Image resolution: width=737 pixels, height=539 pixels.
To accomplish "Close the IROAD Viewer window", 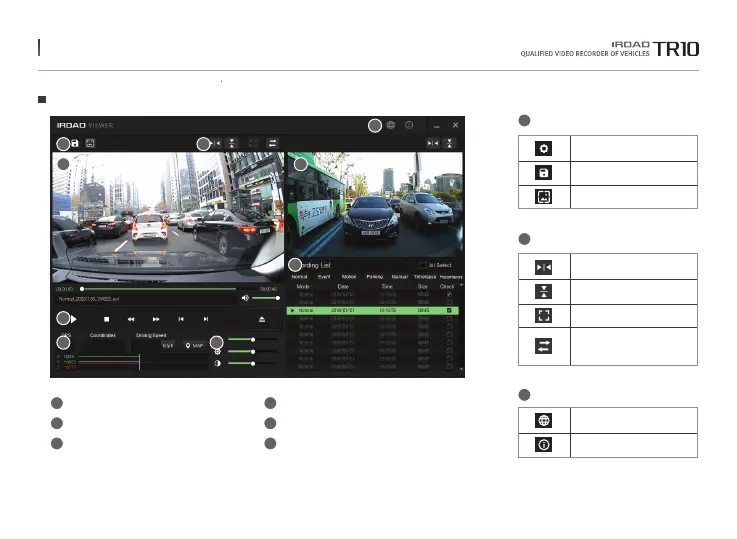I will (x=455, y=125).
